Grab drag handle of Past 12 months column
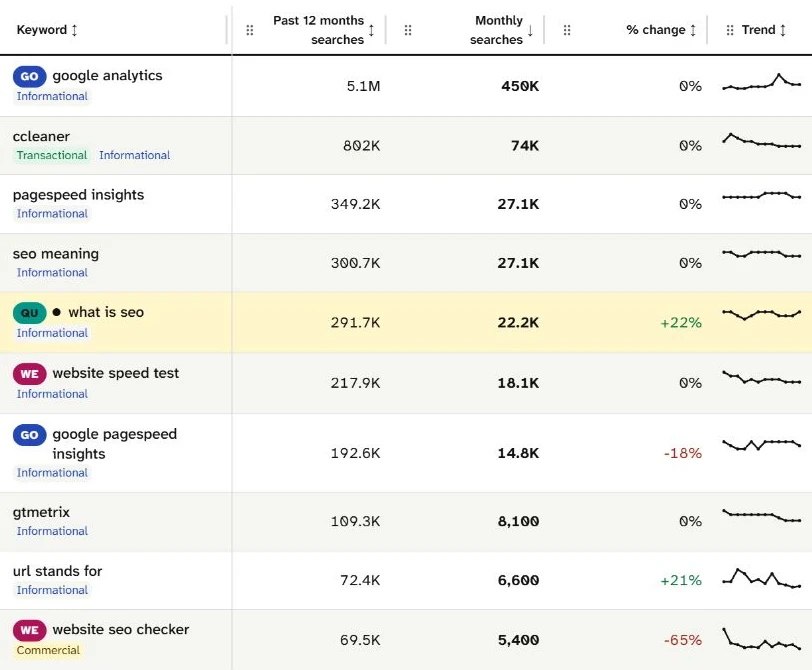 point(250,30)
